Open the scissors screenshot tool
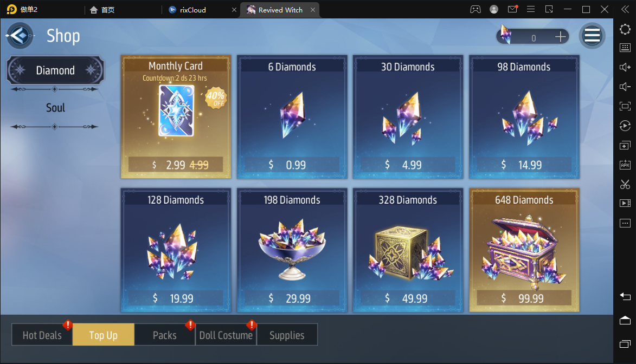636x364 pixels. pos(625,184)
